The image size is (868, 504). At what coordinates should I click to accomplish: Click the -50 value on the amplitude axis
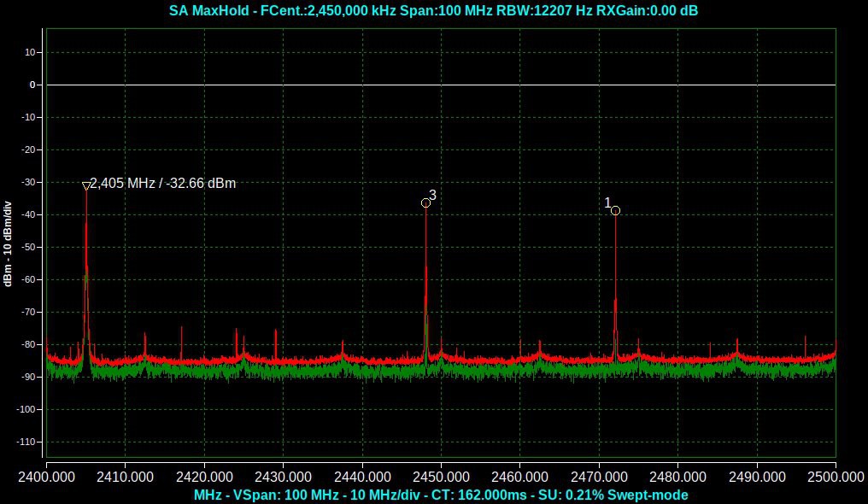[x=30, y=247]
